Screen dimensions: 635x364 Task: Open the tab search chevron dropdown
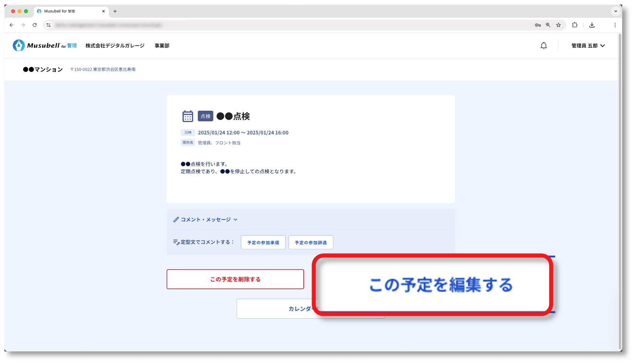coord(615,11)
